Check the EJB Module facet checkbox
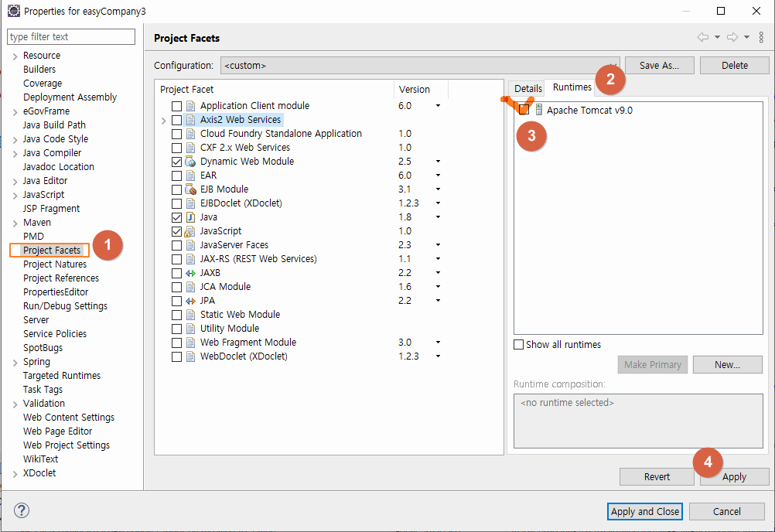The image size is (775, 532). [176, 189]
